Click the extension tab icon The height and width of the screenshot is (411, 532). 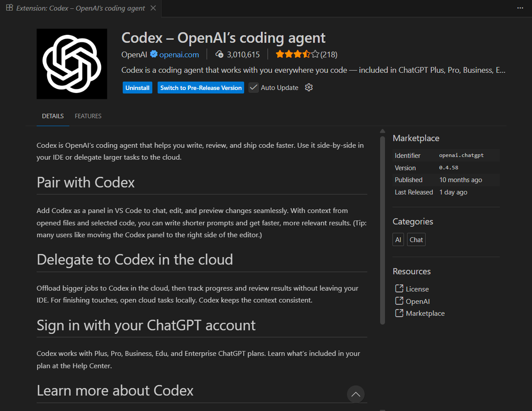[x=9, y=7]
